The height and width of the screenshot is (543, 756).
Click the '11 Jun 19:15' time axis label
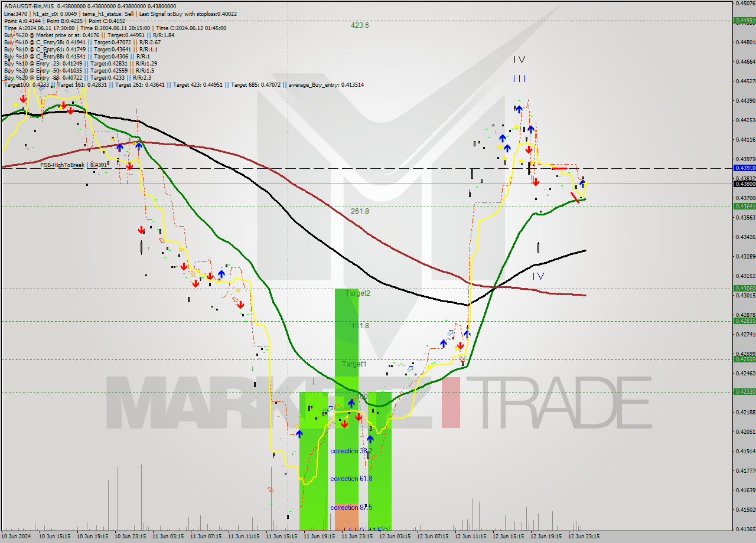(320, 537)
